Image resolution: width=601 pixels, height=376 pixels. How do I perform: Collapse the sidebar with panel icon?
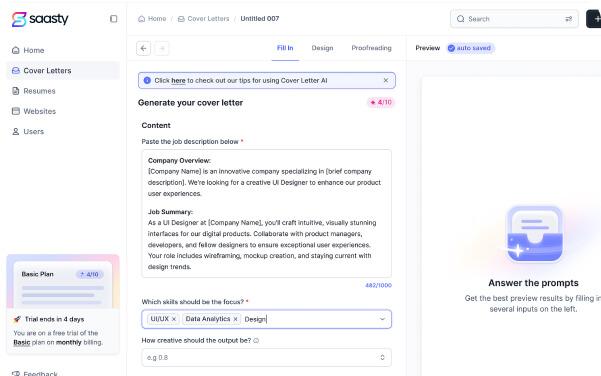pyautogui.click(x=113, y=19)
